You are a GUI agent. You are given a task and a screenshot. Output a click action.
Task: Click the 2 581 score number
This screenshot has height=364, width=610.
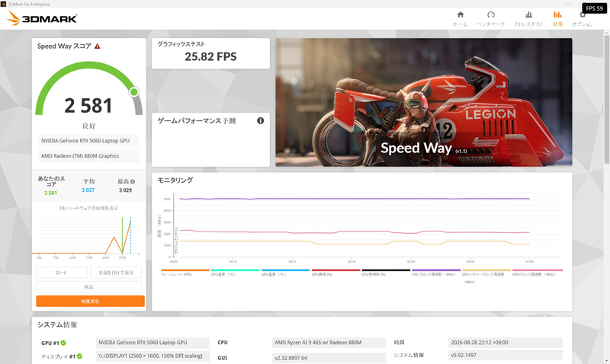[88, 106]
